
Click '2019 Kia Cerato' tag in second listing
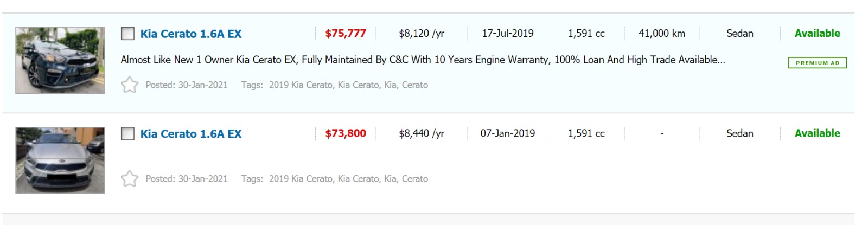[300, 179]
